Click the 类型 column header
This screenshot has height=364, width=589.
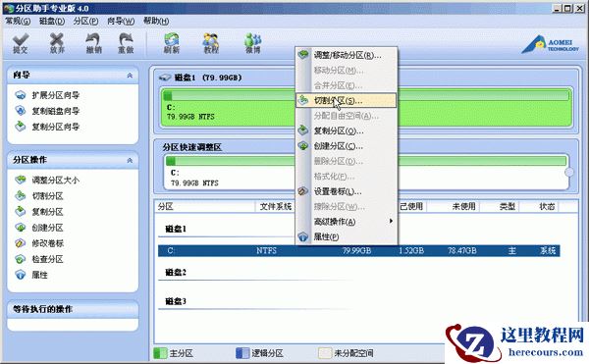coord(508,206)
